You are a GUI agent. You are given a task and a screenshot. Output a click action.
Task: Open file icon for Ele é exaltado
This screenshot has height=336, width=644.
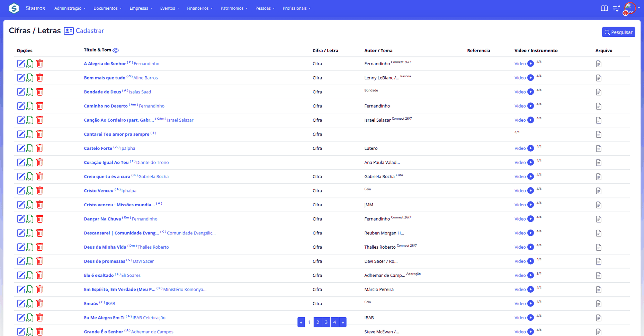(599, 275)
